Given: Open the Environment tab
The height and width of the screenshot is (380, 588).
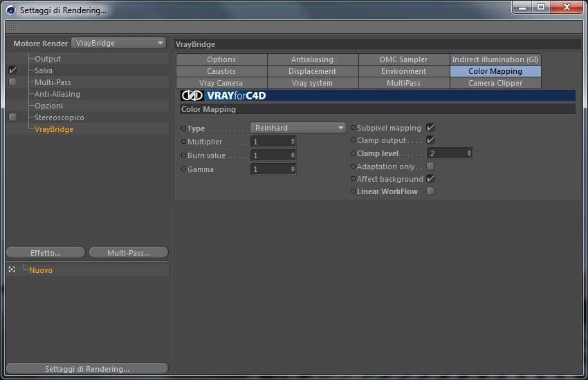Looking at the screenshot, I should tap(403, 71).
